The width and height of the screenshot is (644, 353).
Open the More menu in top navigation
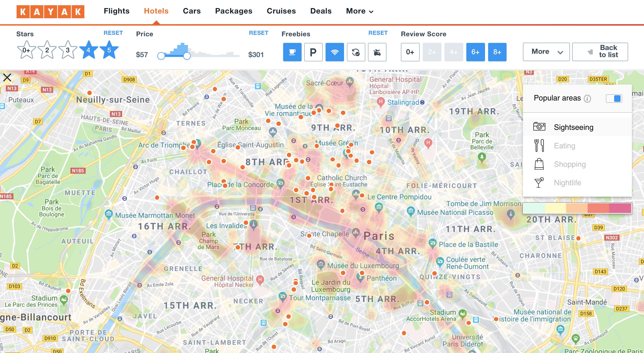pos(359,11)
